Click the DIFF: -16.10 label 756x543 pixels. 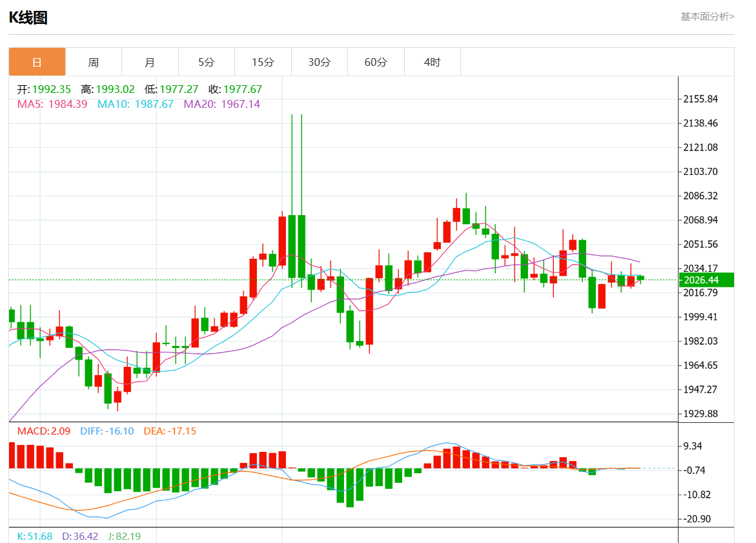107,431
